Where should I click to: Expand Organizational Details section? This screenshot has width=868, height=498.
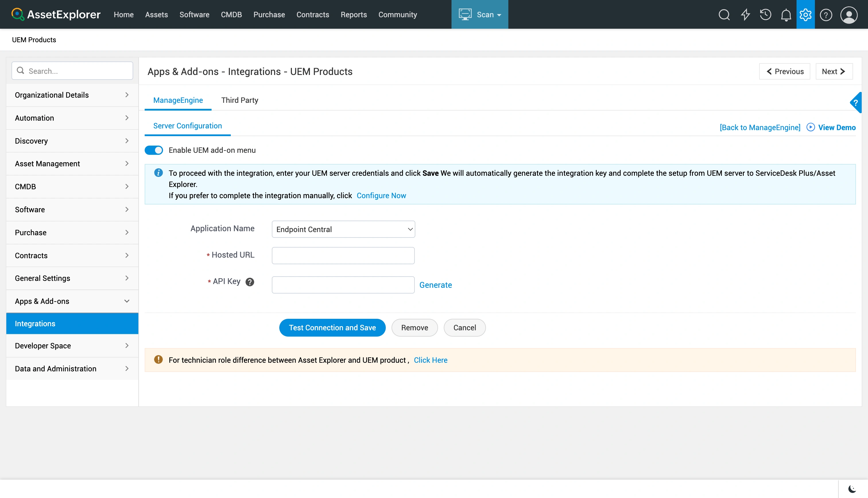pyautogui.click(x=72, y=95)
